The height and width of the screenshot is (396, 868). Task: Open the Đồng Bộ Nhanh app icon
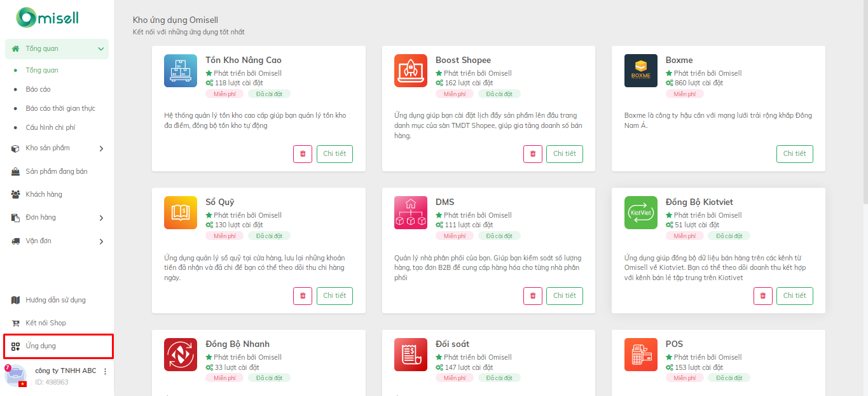181,355
